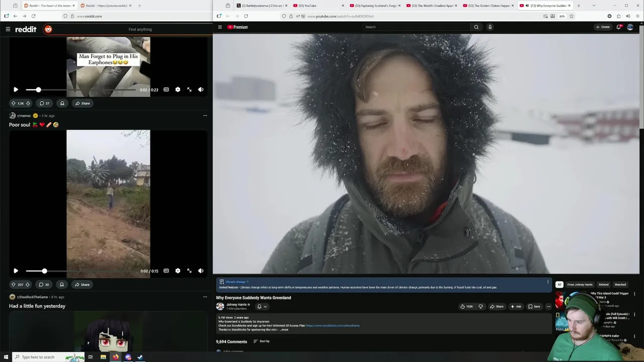Play the Poor soul Reddit video
644x362 pixels.
pyautogui.click(x=16, y=270)
